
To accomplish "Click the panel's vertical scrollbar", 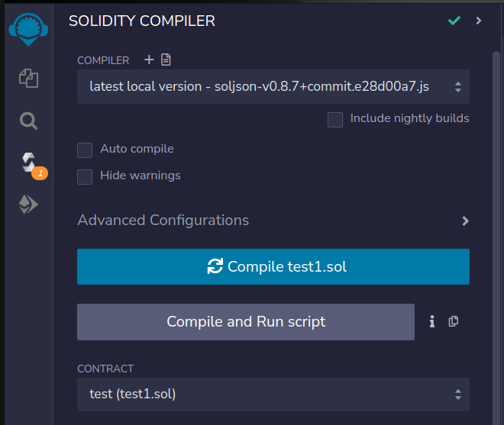I will pos(496,238).
